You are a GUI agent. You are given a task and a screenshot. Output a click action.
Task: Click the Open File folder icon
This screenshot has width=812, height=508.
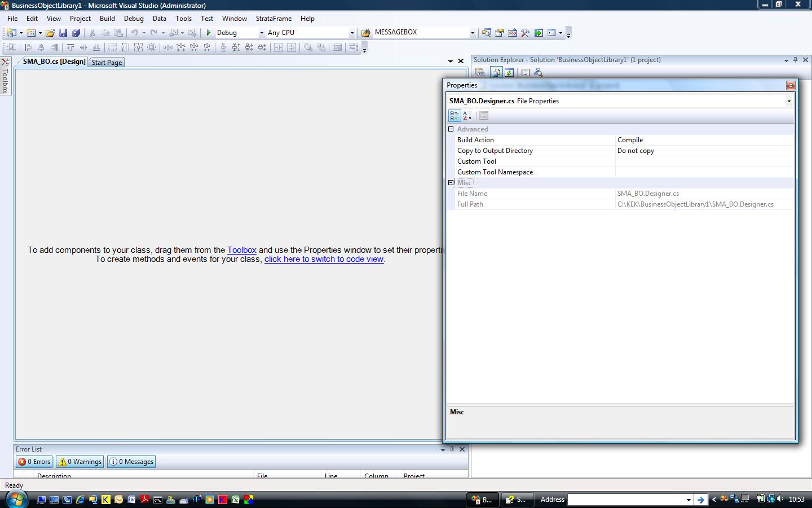click(x=50, y=33)
